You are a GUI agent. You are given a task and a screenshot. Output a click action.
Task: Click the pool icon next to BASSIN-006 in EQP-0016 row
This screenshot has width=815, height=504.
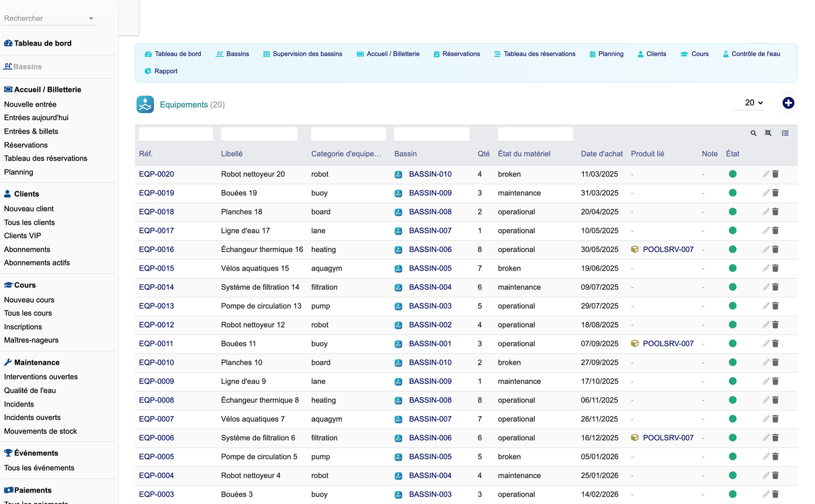[398, 249]
